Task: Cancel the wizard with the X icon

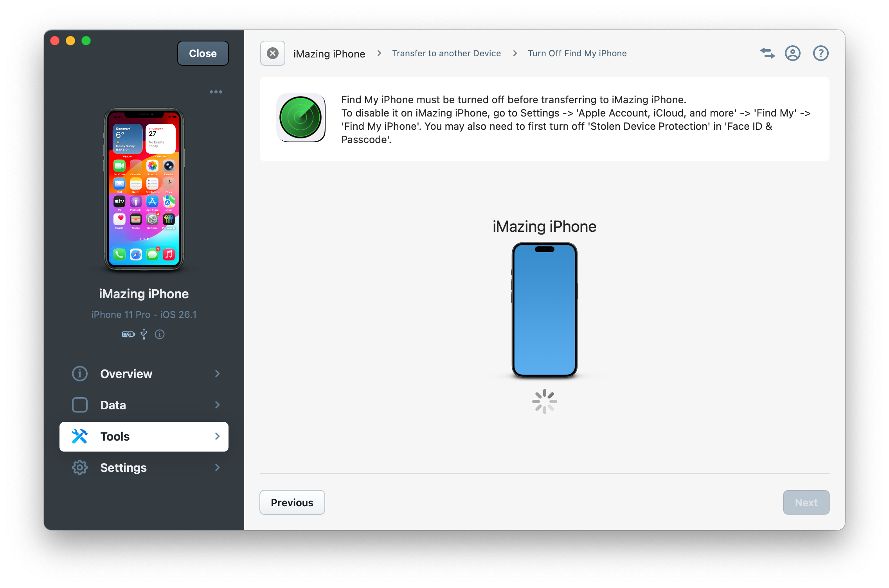Action: point(272,53)
